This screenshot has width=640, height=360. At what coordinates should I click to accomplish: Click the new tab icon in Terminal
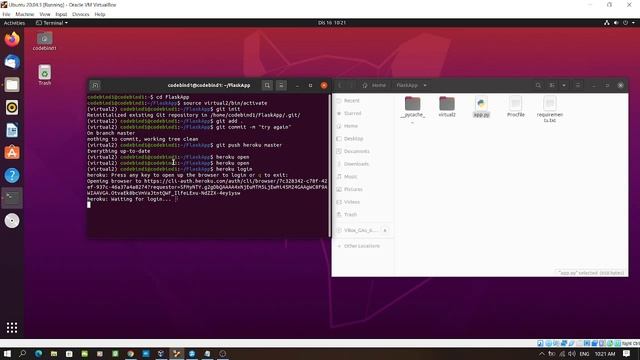pyautogui.click(x=96, y=85)
